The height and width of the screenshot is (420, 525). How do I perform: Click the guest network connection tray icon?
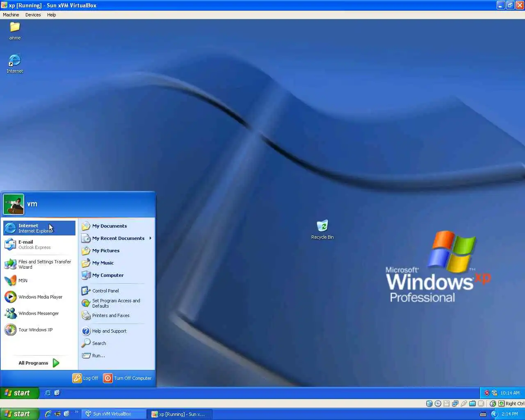click(494, 393)
